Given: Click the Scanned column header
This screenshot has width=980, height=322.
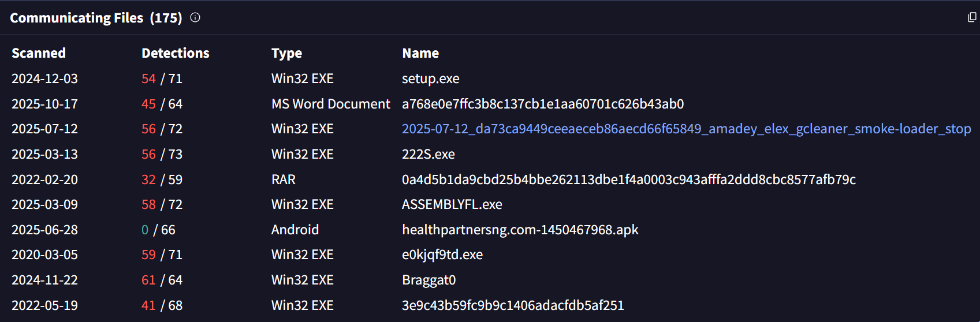Looking at the screenshot, I should pos(39,53).
